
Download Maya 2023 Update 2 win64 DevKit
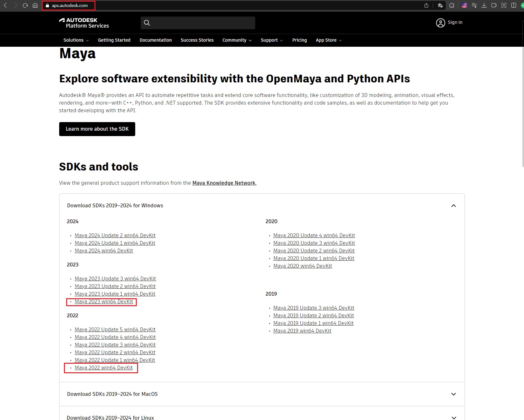[115, 286]
